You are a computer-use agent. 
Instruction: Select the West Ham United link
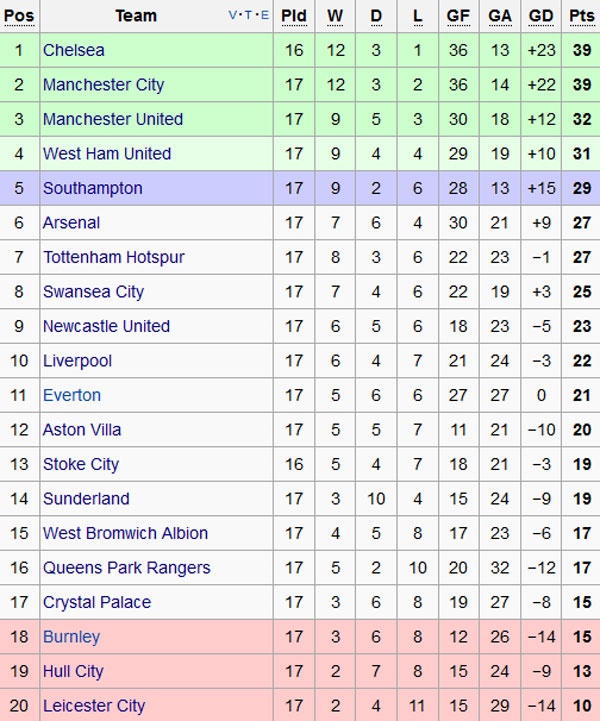pos(106,154)
